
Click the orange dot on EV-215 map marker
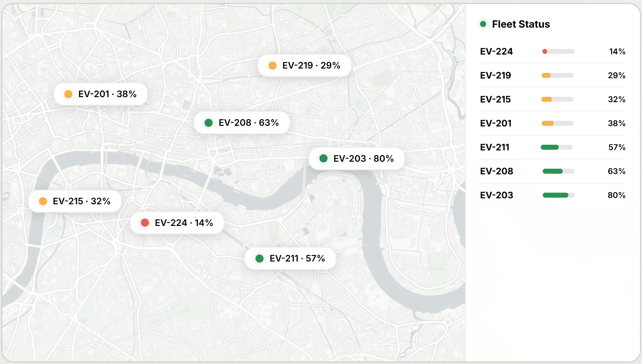point(43,201)
